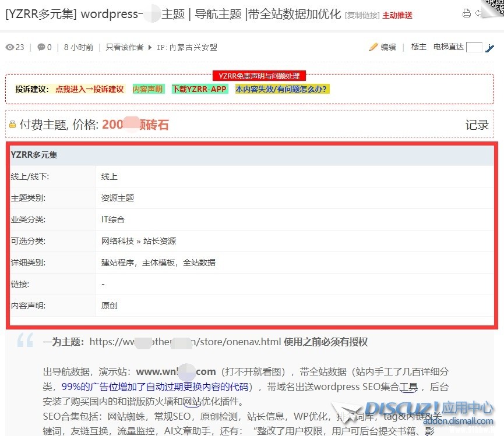Viewport: 504px width, 436px height.
Task: Click the 楼主 label
Action: pyautogui.click(x=418, y=47)
